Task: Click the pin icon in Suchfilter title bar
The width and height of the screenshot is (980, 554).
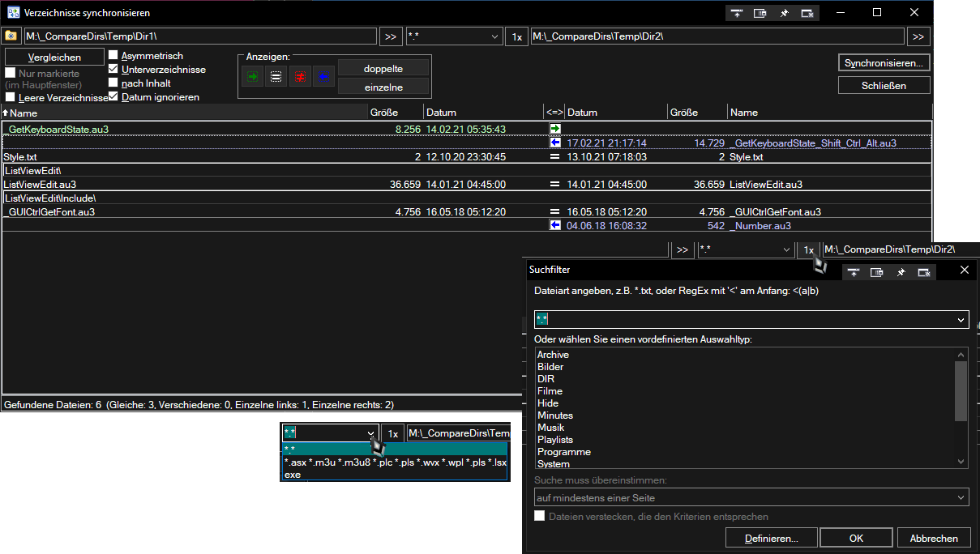Action: click(x=901, y=272)
